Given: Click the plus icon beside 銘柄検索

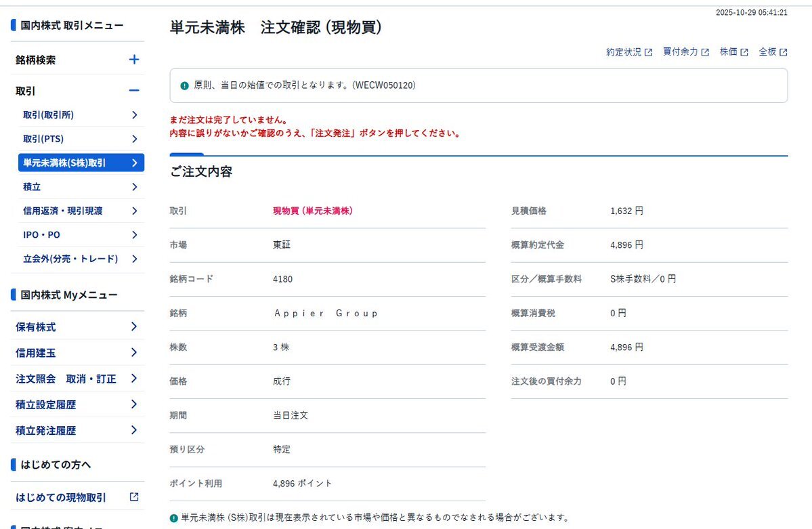Looking at the screenshot, I should point(135,60).
